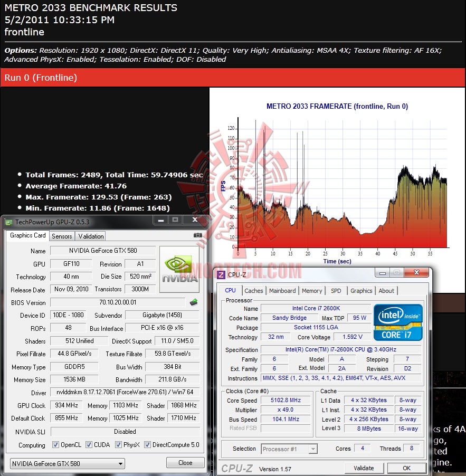Click the Multiplier value x 49.0
Image resolution: width=466 pixels, height=476 pixels.
[x=286, y=410]
